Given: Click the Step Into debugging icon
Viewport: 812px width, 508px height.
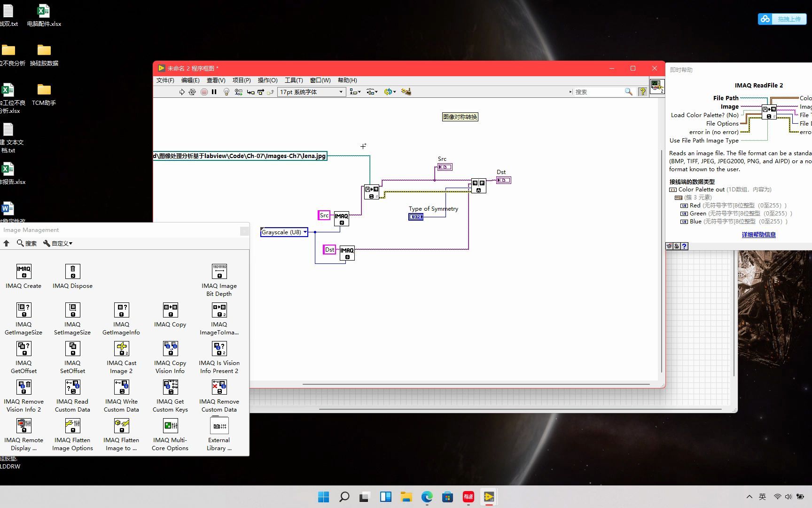Looking at the screenshot, I should click(250, 92).
